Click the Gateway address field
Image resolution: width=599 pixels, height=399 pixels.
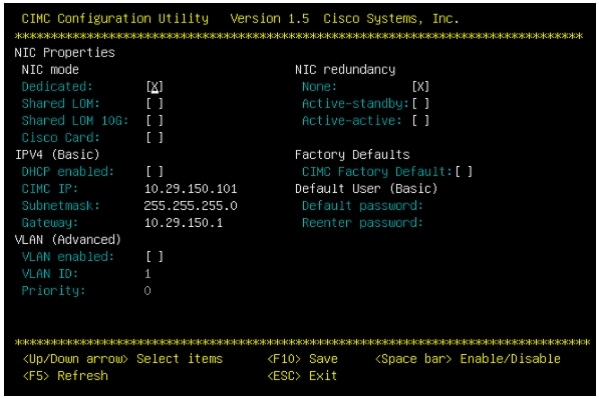pyautogui.click(x=183, y=222)
